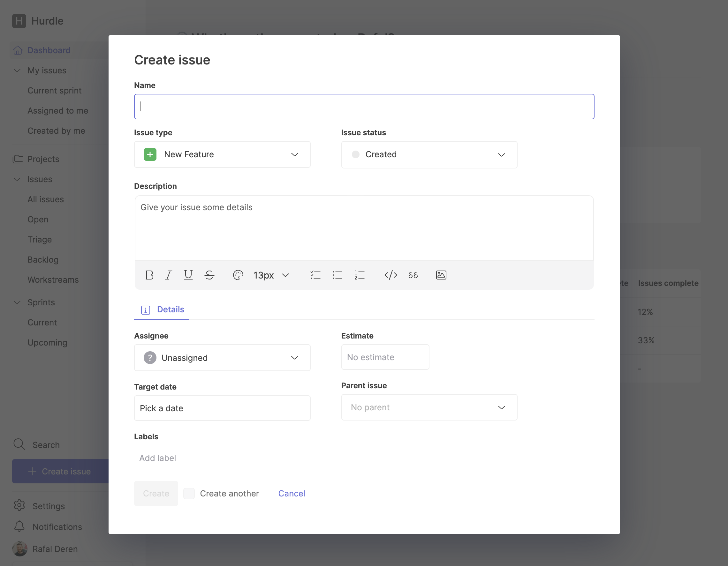Expand the Assignee dropdown
Screen dimensions: 728x566
222,358
